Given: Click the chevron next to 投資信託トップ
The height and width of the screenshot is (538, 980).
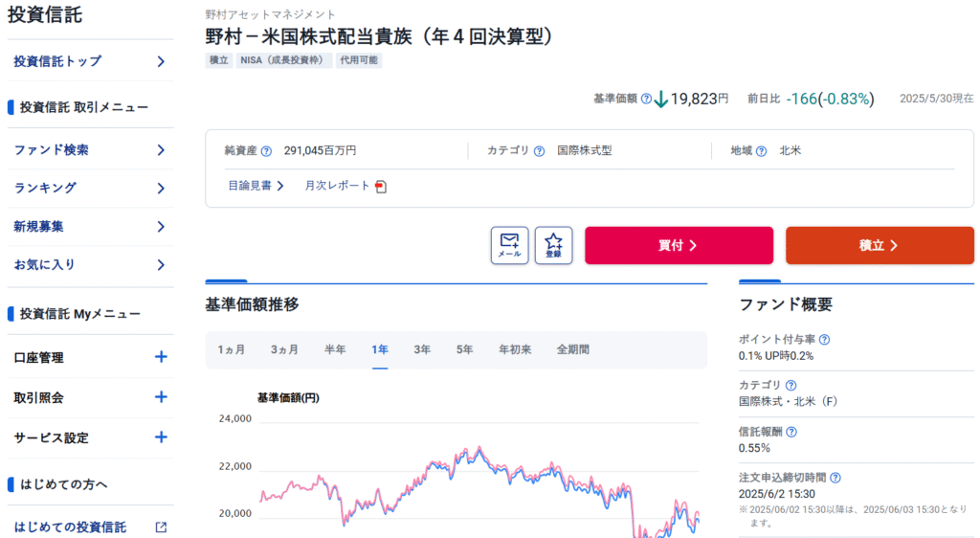Looking at the screenshot, I should [161, 61].
